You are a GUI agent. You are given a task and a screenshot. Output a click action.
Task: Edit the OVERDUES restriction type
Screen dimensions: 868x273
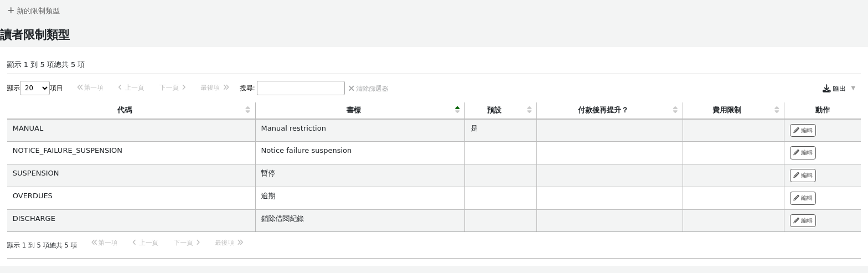803,198
